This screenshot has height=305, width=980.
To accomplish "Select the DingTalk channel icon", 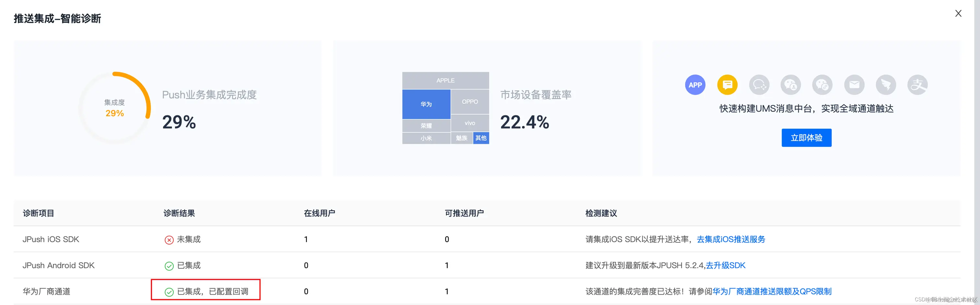I will 886,85.
